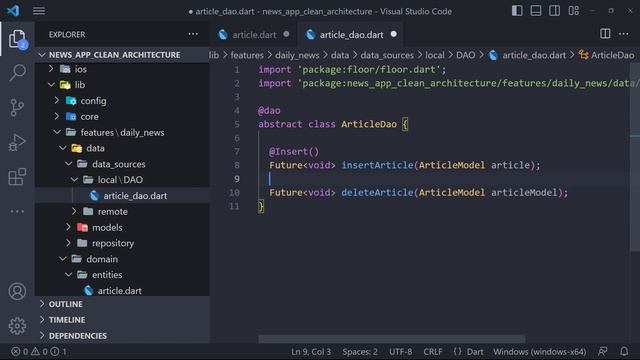Click the data_sources breadcrumb
Screen dimensions: 640x360
pyautogui.click(x=387, y=55)
